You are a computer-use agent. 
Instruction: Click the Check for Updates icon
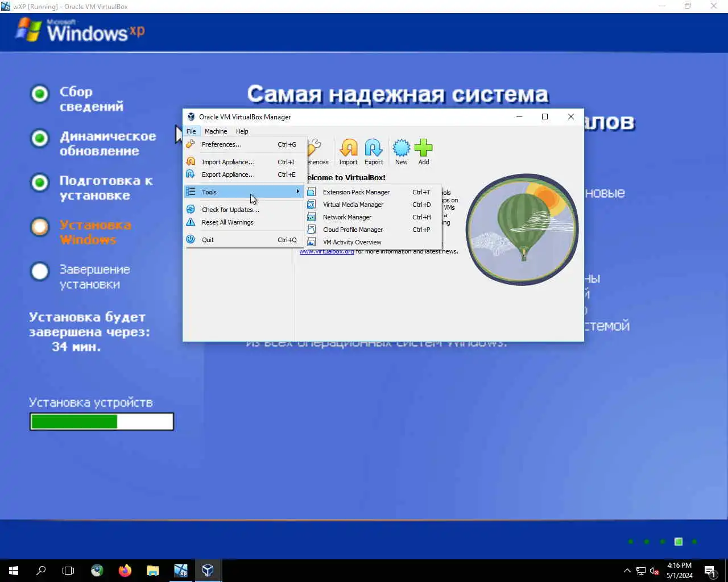191,210
